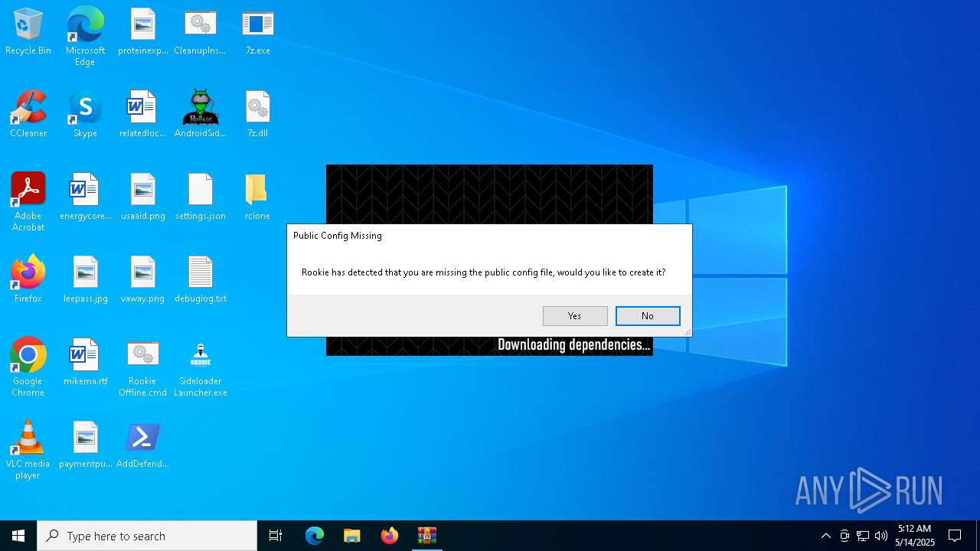Click the show desktop strip by the notification icon
This screenshot has height=551, width=980.
point(978,536)
